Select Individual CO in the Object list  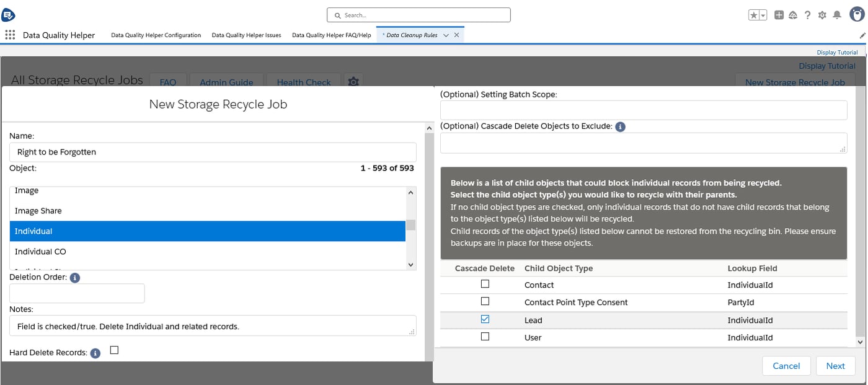point(208,252)
